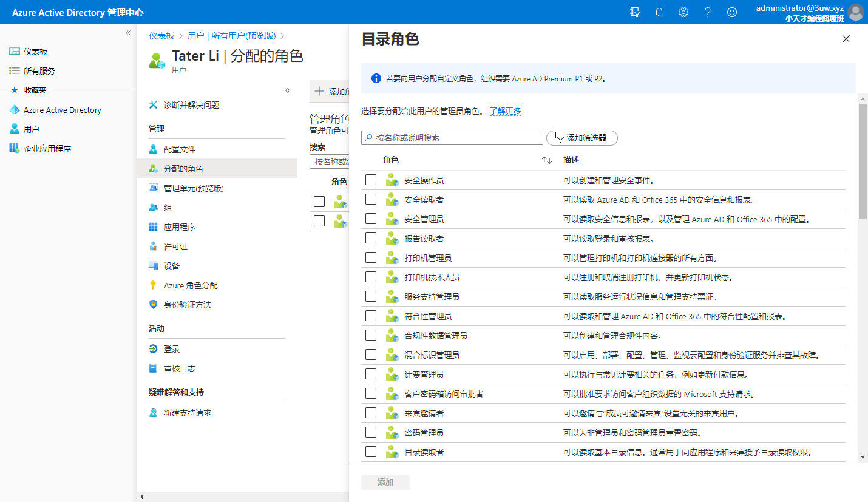Select the 客户密码箱访问审批者 role name
The height and width of the screenshot is (502, 868).
pos(444,394)
